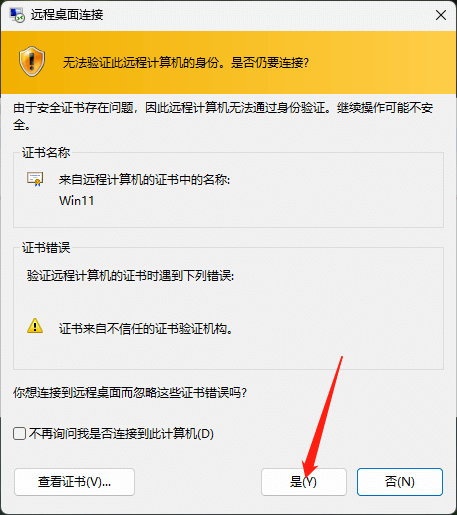Screen dimensions: 457x515
Task: Click the 证书名称 group label
Action: (x=46, y=152)
